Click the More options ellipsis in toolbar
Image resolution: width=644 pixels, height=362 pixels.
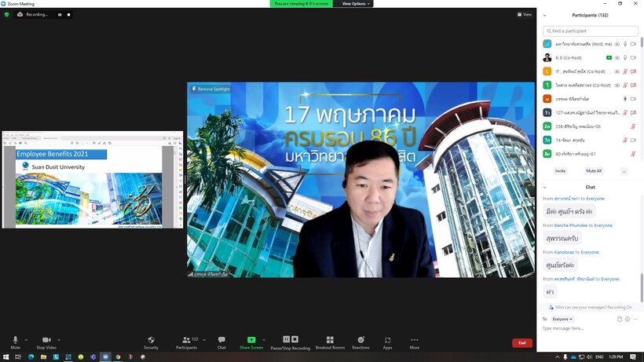415,340
